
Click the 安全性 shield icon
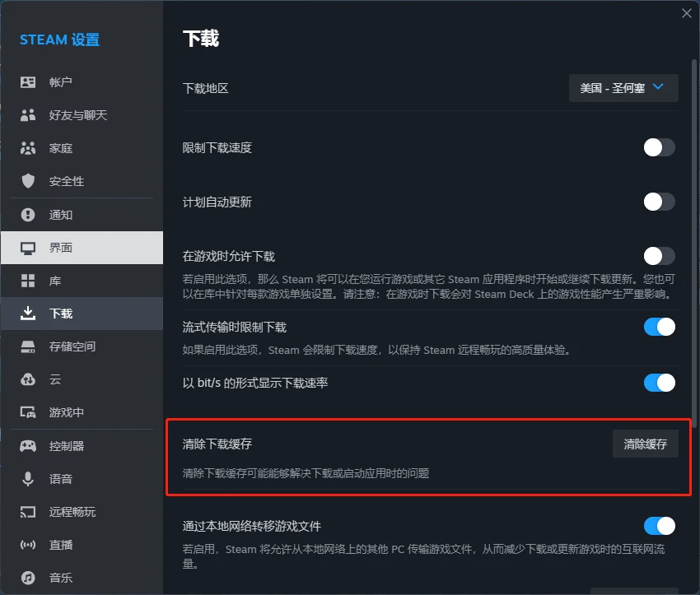(28, 181)
